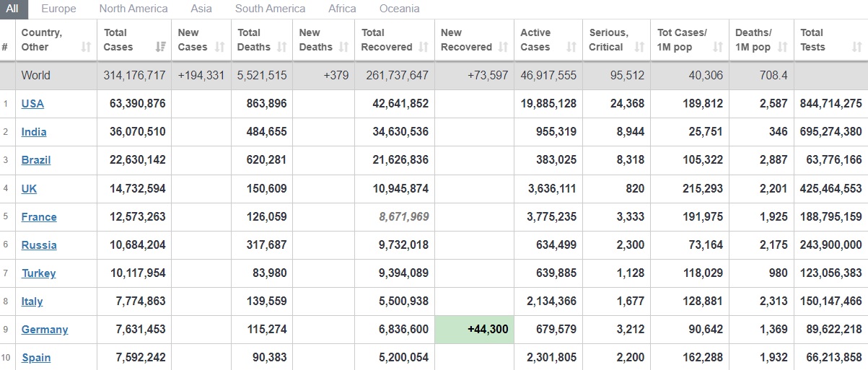The image size is (868, 370).
Task: Sort by Total Tests column arrows
Action: [x=856, y=48]
